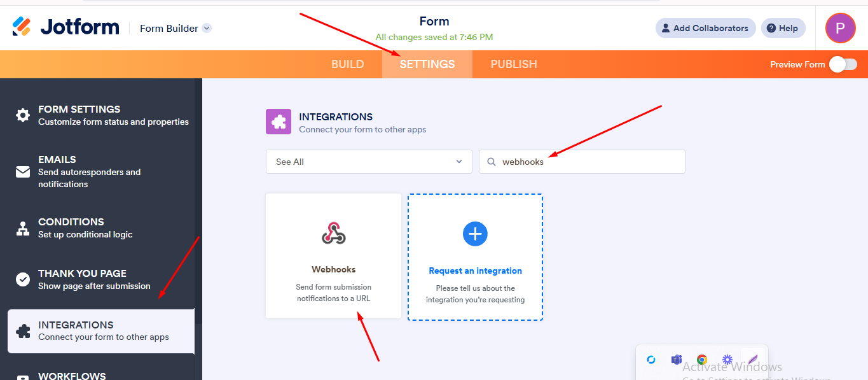
Task: Expand the See All category dropdown
Action: [369, 162]
